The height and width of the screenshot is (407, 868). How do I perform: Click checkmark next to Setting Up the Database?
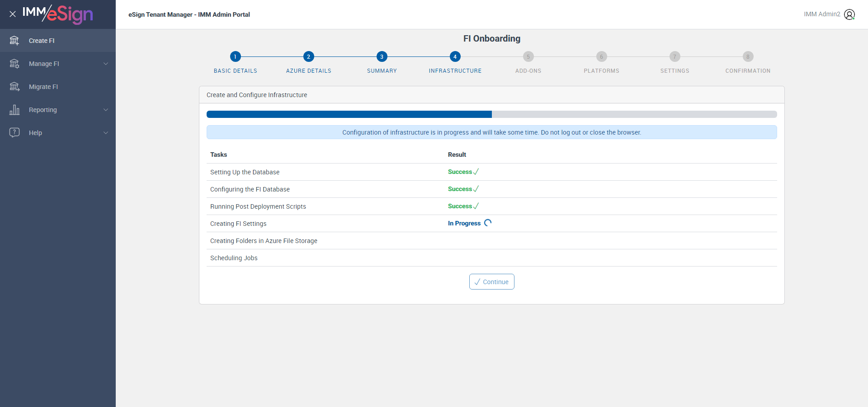[x=476, y=172]
